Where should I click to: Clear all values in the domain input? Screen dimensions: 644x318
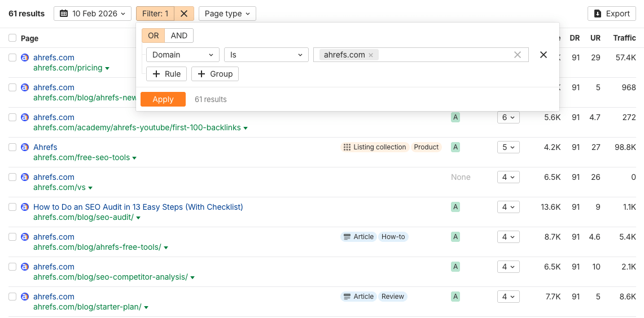coord(517,55)
